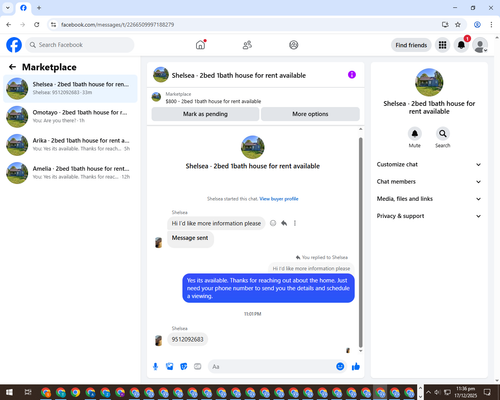The height and width of the screenshot is (400, 500).
Task: View site information icon in address bar
Action: 53,25
